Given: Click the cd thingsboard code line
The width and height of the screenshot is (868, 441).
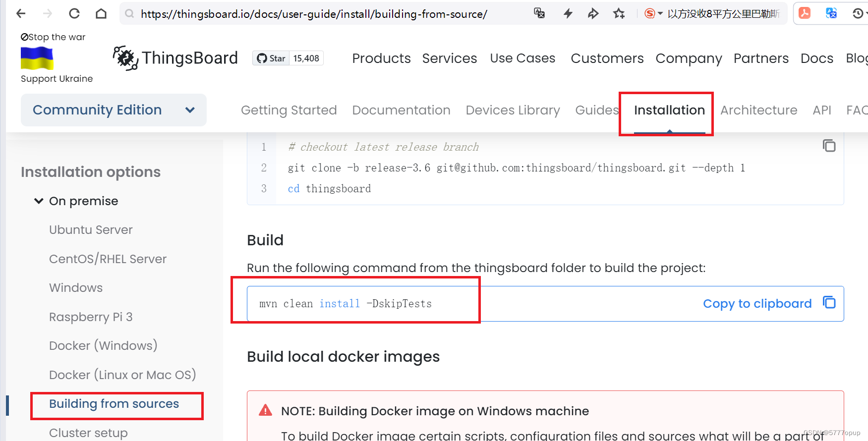Looking at the screenshot, I should tap(329, 189).
